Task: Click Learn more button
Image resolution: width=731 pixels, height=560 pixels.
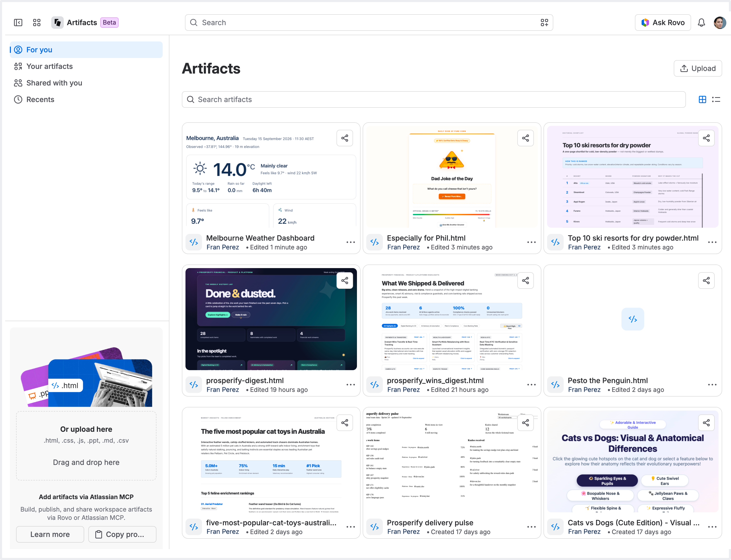Action: point(50,534)
